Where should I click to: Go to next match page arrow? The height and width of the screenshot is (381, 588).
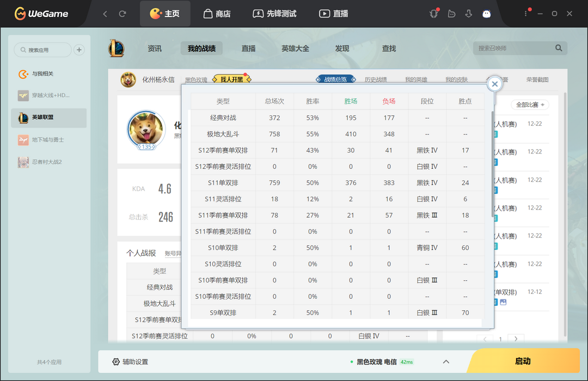point(516,339)
